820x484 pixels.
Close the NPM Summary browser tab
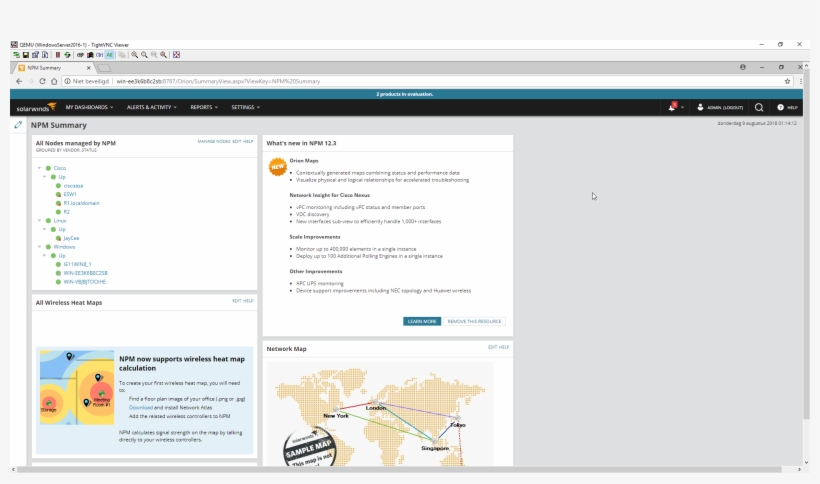pyautogui.click(x=88, y=68)
